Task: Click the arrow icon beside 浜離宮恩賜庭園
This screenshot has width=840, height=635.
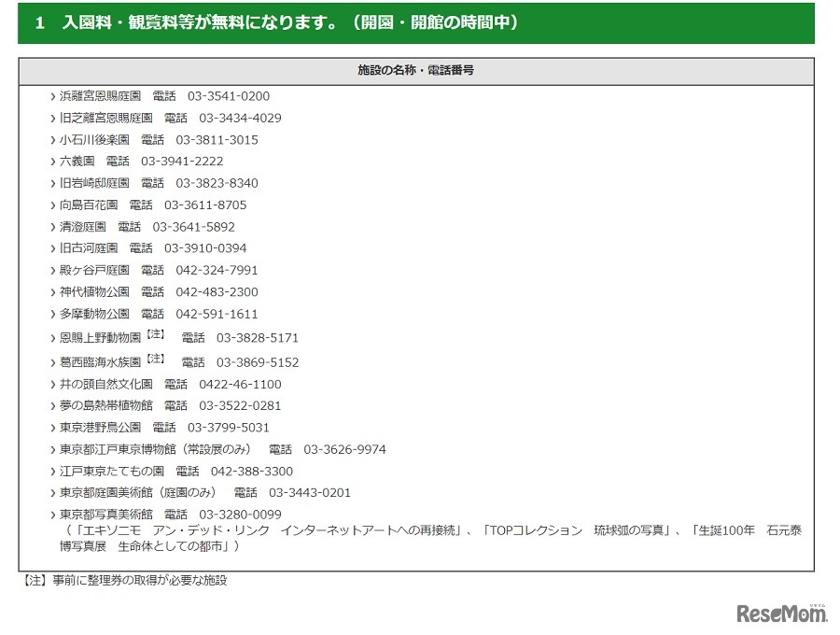Action: [51, 95]
